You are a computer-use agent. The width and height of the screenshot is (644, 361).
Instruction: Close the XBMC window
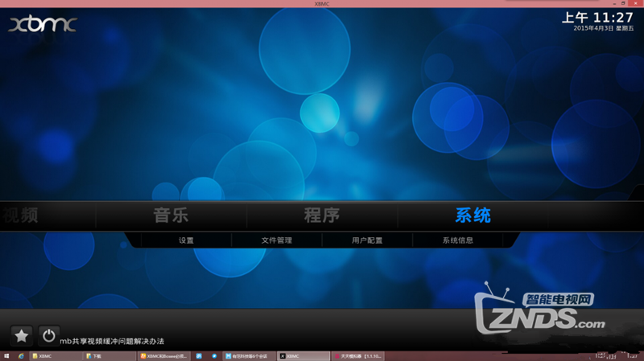(636, 3)
